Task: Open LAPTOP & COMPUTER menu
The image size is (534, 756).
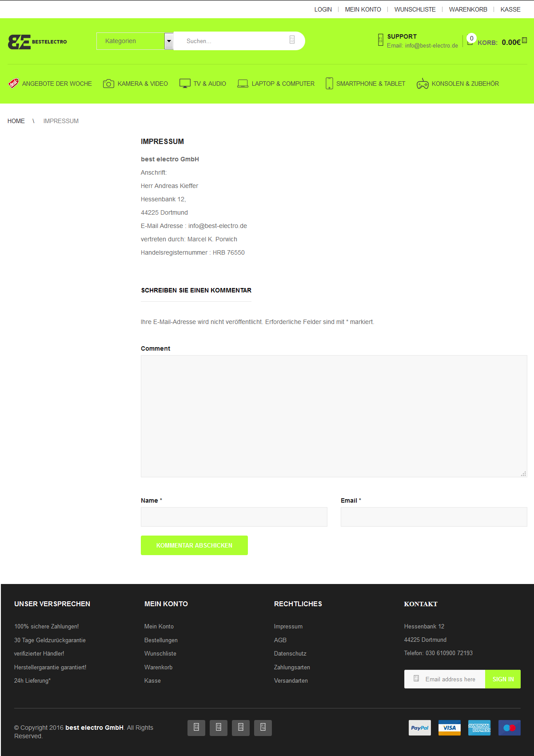Action: [x=283, y=84]
